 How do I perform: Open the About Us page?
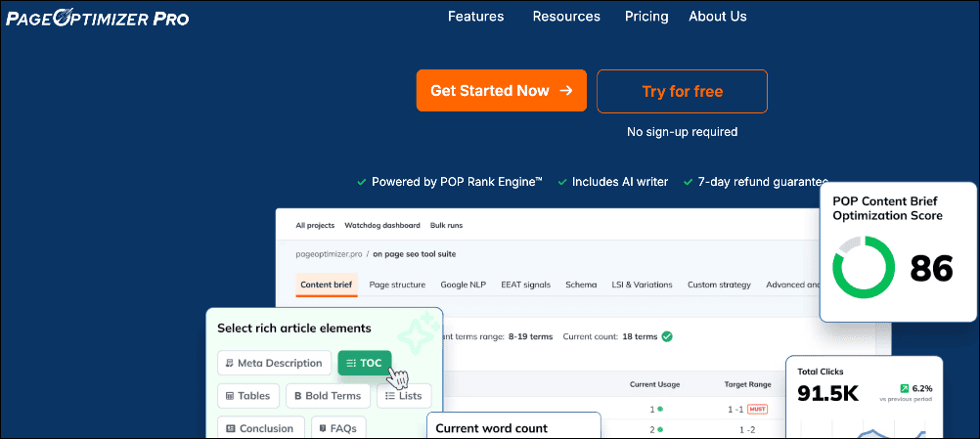tap(718, 17)
